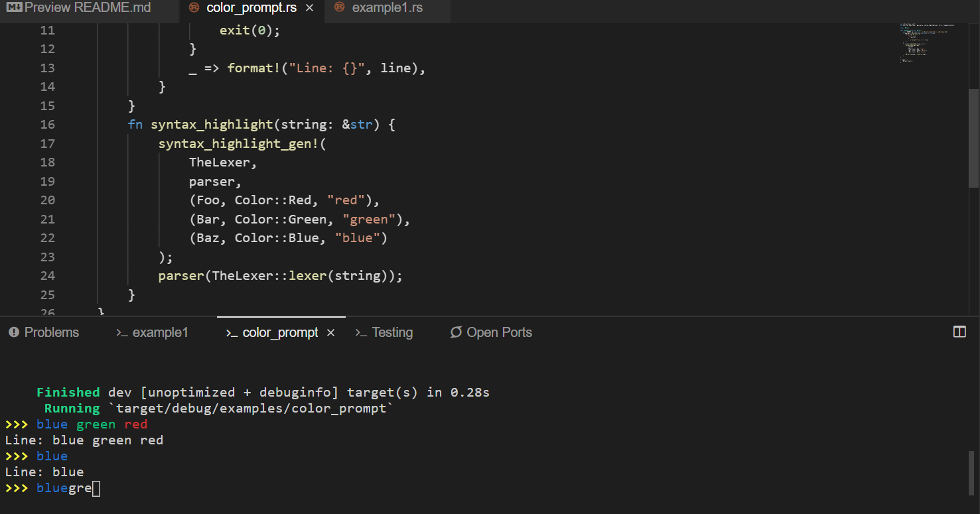Click the terminal cursor after bluegre
This screenshot has width=980, height=514.
click(96, 488)
